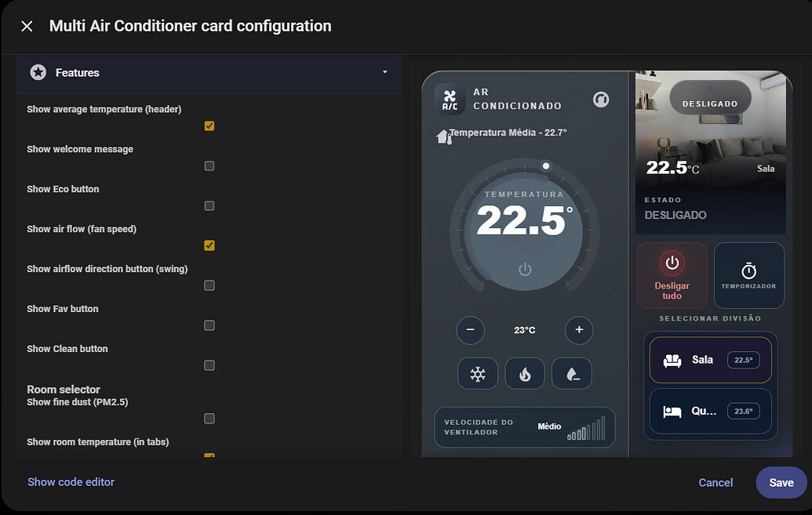812x515 pixels.
Task: Click the Temperatura Média - 22.7° text
Action: coord(508,132)
